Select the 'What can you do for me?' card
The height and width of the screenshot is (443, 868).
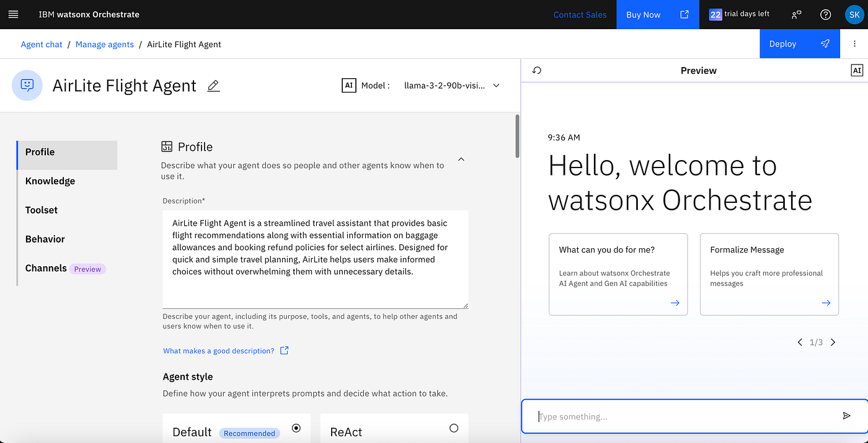618,274
